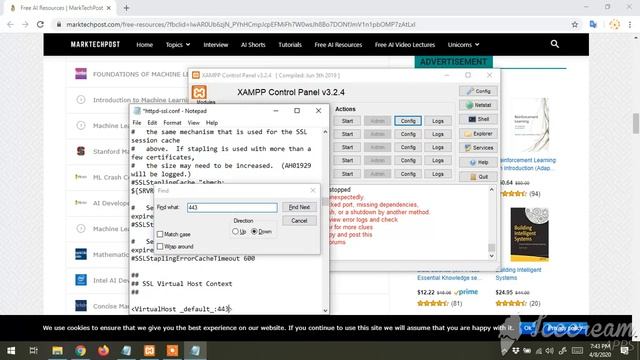Click Start in last module row
The height and width of the screenshot is (360, 640).
(x=347, y=174)
